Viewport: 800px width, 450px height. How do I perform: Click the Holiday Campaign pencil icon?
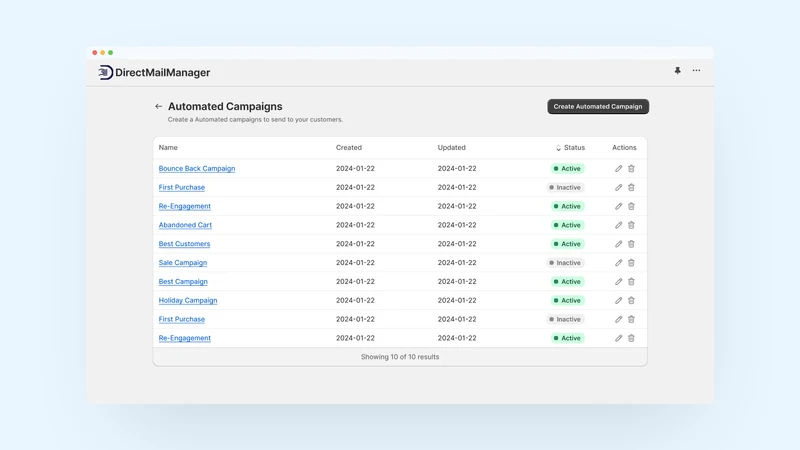[618, 301]
